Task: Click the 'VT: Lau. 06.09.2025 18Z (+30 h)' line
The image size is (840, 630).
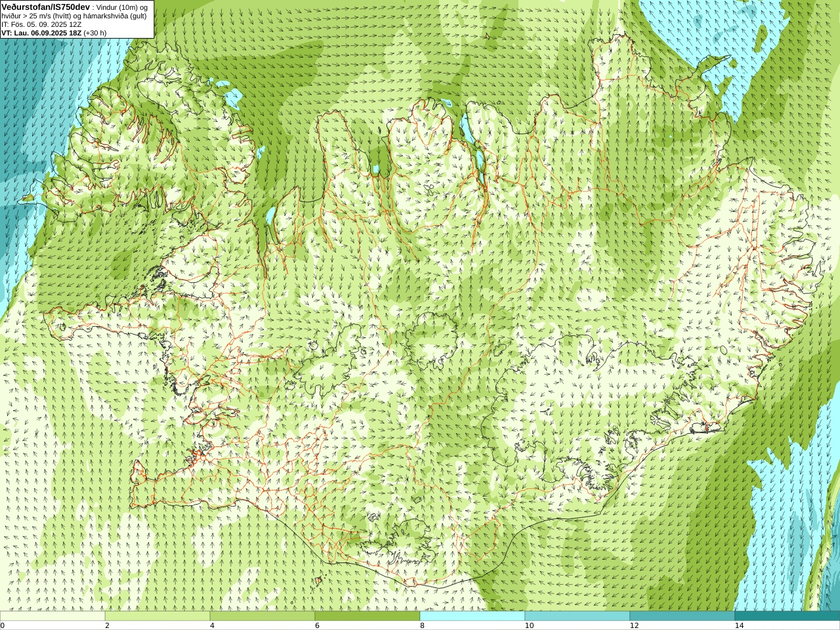Action: click(x=54, y=33)
